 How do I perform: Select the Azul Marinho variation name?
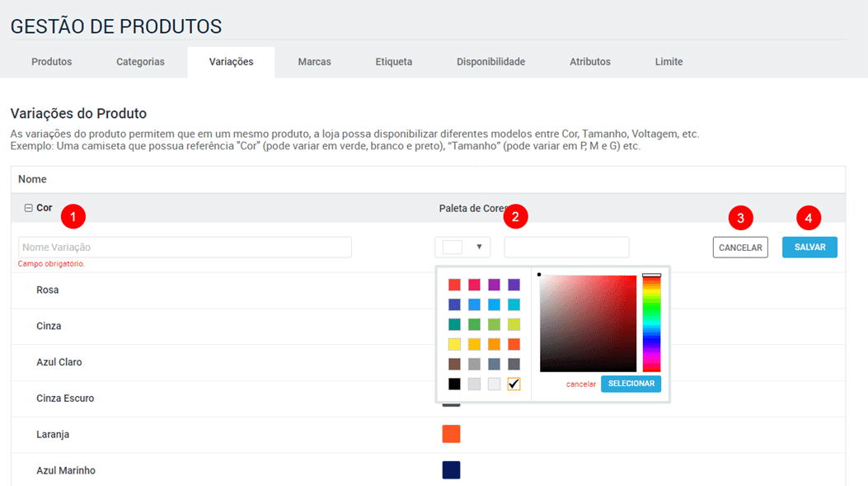pyautogui.click(x=66, y=470)
